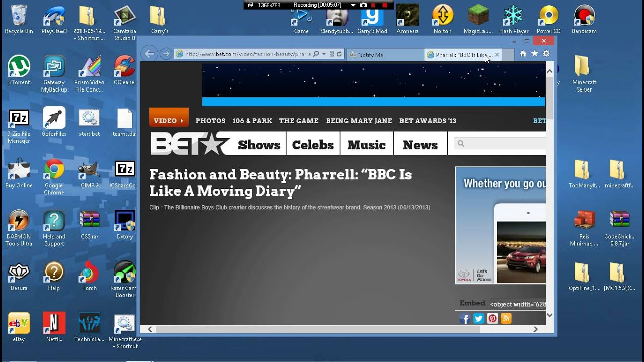644x362 pixels.
Task: Open BEING MARY JANE link
Action: point(359,121)
